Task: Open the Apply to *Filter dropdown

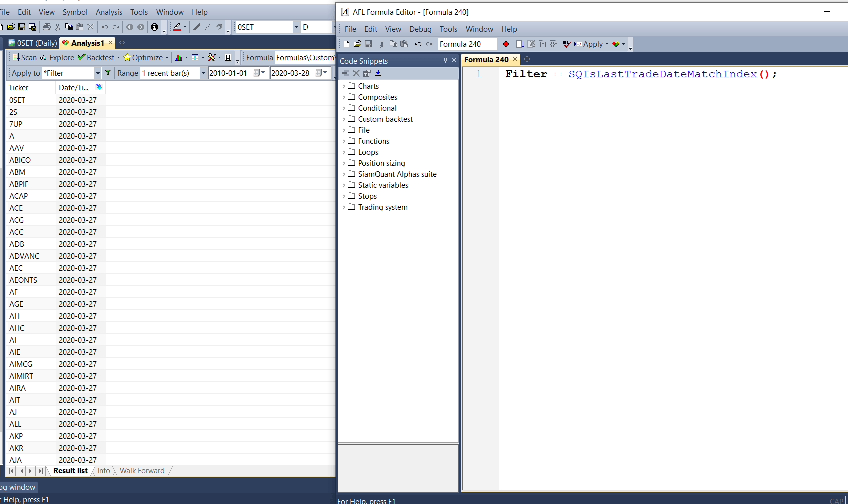Action: click(x=97, y=73)
